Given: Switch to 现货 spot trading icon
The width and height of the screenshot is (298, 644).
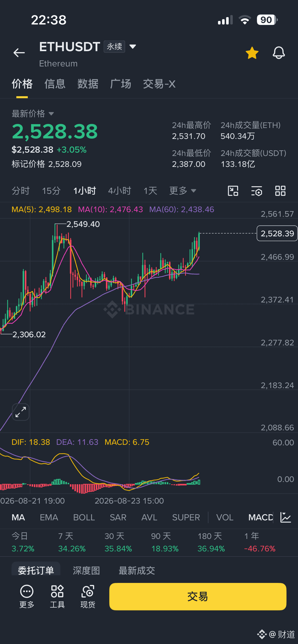Looking at the screenshot, I should [x=88, y=596].
